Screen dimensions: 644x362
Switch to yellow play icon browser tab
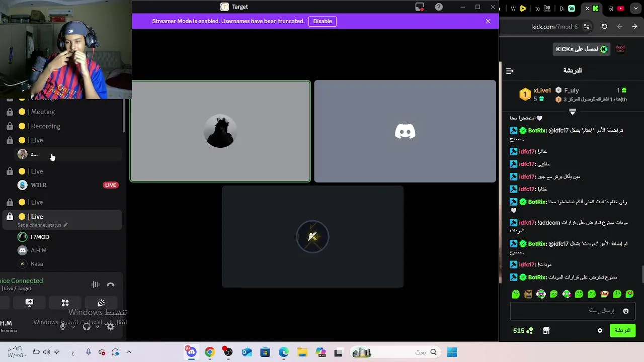[523, 9]
